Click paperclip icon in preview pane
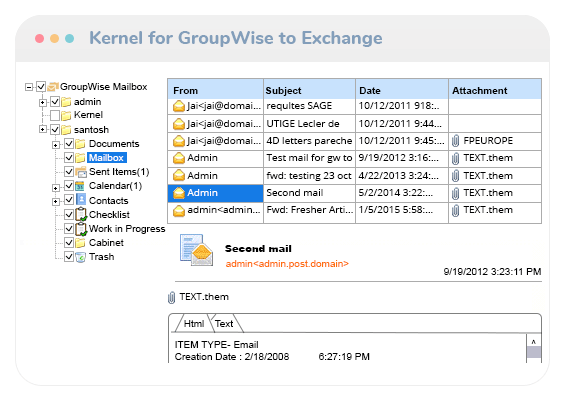565x401 pixels. point(172,298)
